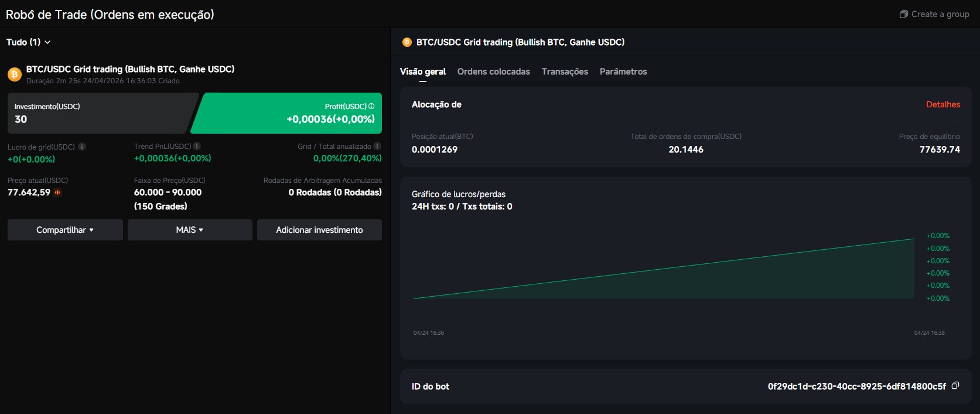Click the chart date label 04/24 16:36
Screen dimensions: 980x414
(429, 333)
